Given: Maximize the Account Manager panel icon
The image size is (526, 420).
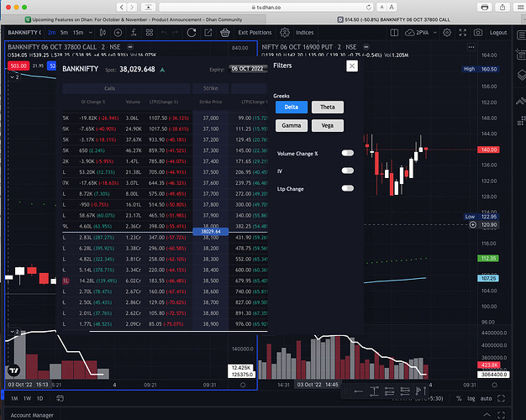Looking at the screenshot, I should coord(501,415).
